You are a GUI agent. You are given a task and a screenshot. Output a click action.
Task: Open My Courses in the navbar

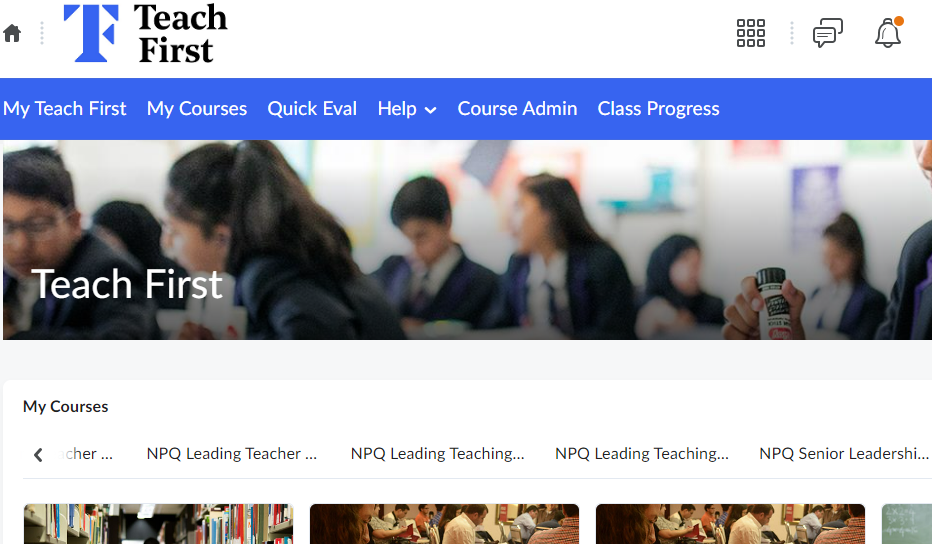coord(197,109)
